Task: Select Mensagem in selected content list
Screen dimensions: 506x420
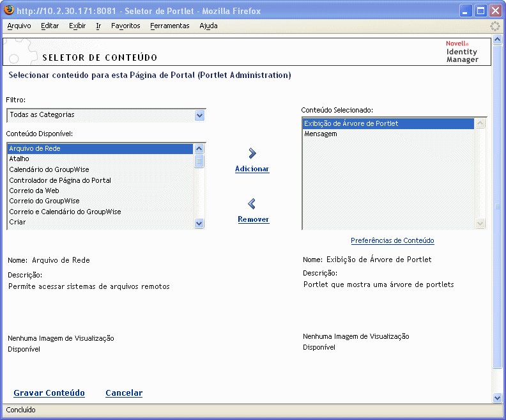Action: pyautogui.click(x=388, y=134)
